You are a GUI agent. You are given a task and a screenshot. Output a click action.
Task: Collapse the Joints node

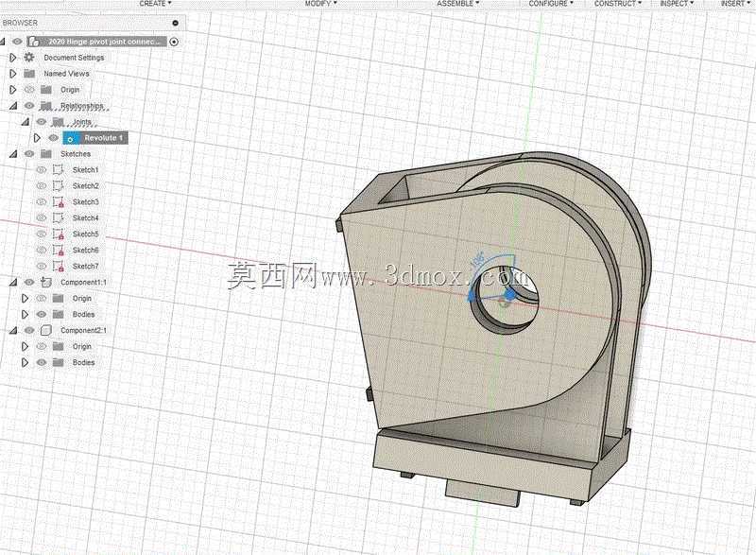pos(26,122)
